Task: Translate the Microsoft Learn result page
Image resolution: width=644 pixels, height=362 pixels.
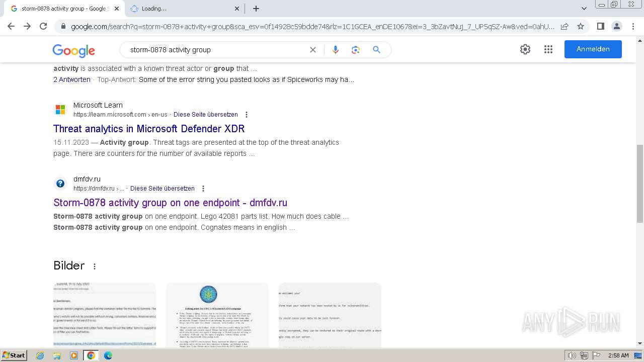Action: pyautogui.click(x=206, y=115)
